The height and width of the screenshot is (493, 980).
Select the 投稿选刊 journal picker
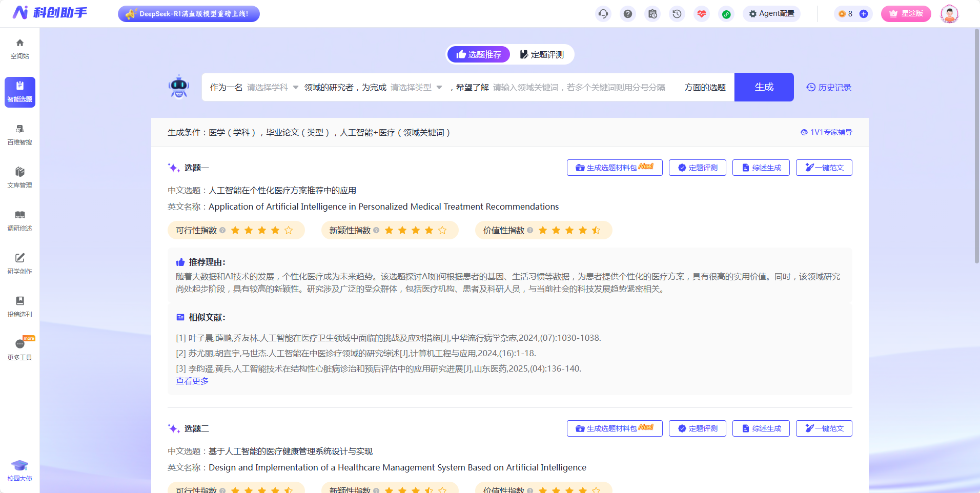coord(19,306)
